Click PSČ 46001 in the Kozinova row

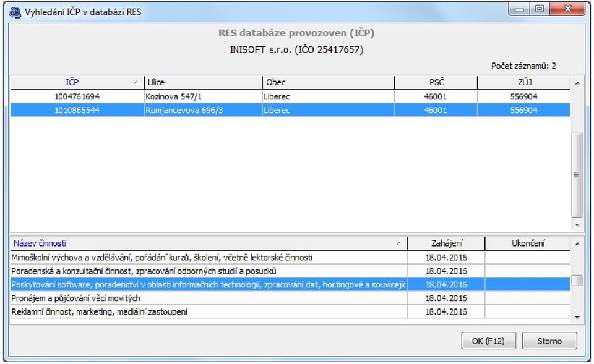tap(436, 96)
